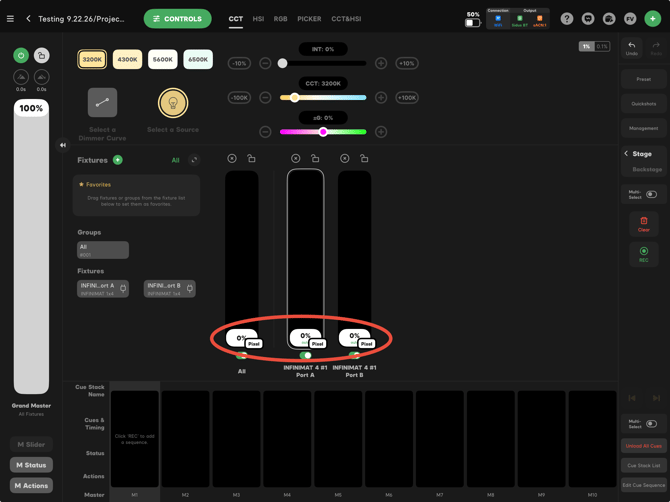
Task: Toggle the green power icon
Action: point(21,56)
